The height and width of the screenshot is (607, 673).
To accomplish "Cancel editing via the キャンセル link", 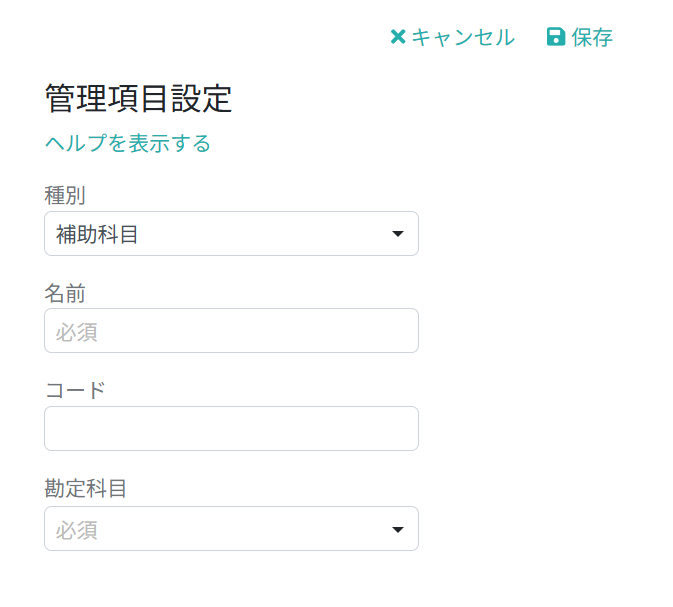I will click(x=462, y=38).
